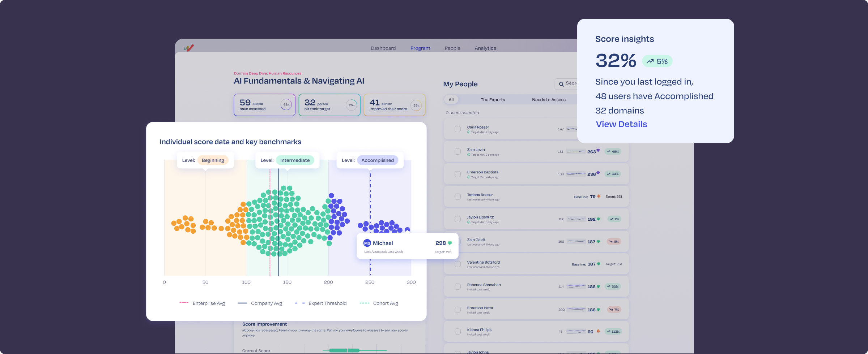Select the Needs to Assess filter
This screenshot has width=868, height=354.
549,100
